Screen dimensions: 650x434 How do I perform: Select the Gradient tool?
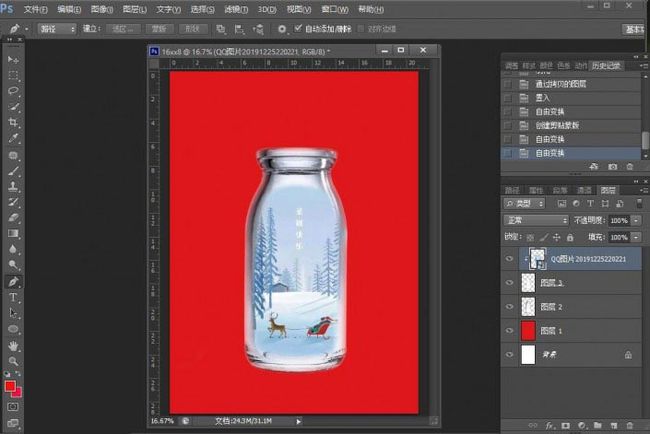click(13, 233)
